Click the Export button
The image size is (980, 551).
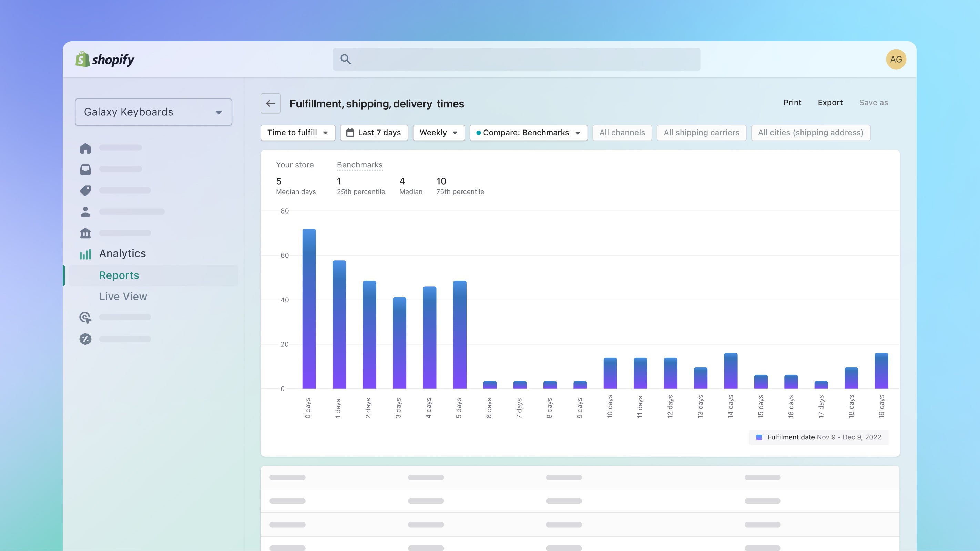click(x=830, y=102)
